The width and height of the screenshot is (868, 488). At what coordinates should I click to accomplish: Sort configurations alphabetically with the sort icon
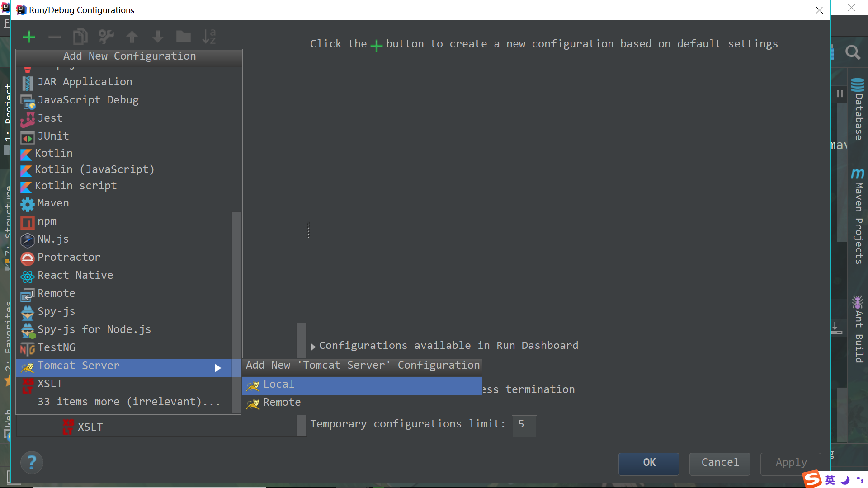click(x=209, y=37)
